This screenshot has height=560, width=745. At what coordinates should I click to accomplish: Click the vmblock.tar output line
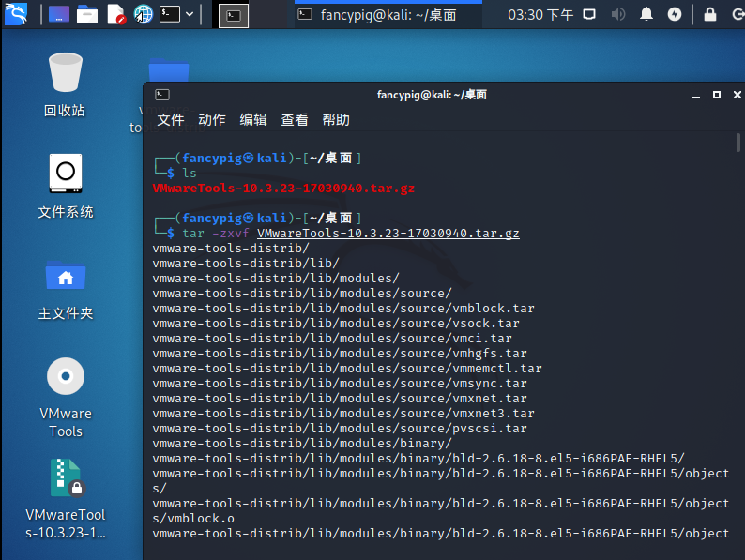click(x=343, y=309)
